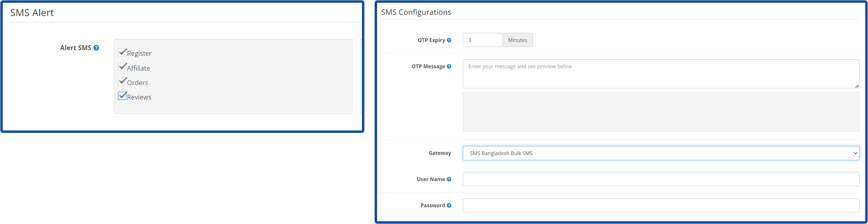Click the OTP Message resize handle
Screen dimensions: 868x224
(x=857, y=86)
